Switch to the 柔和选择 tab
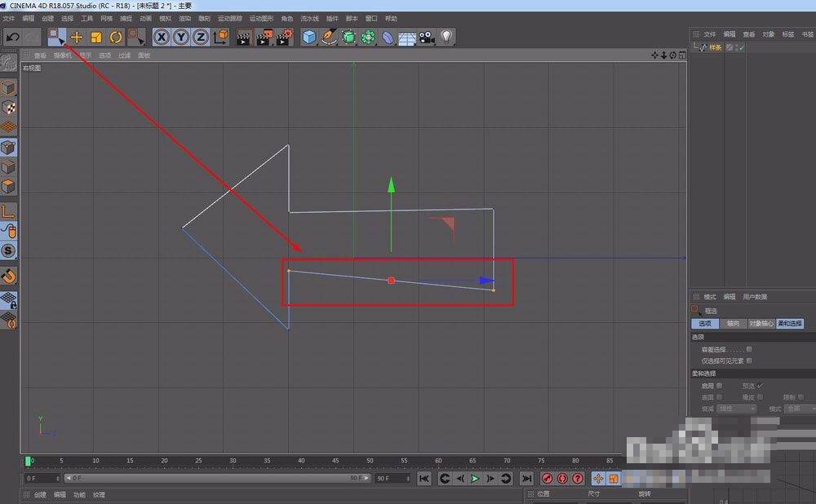This screenshot has height=504, width=816. 790,324
